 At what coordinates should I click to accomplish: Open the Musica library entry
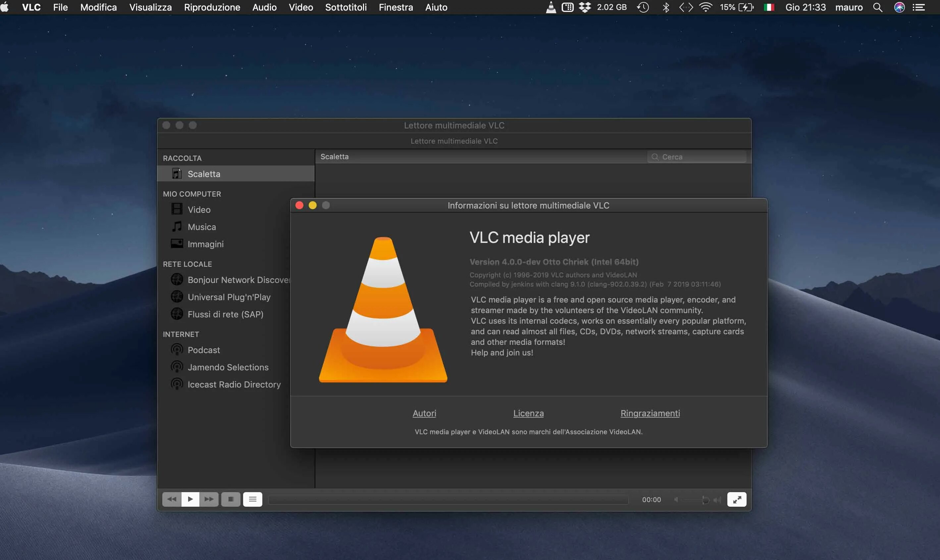coord(201,227)
